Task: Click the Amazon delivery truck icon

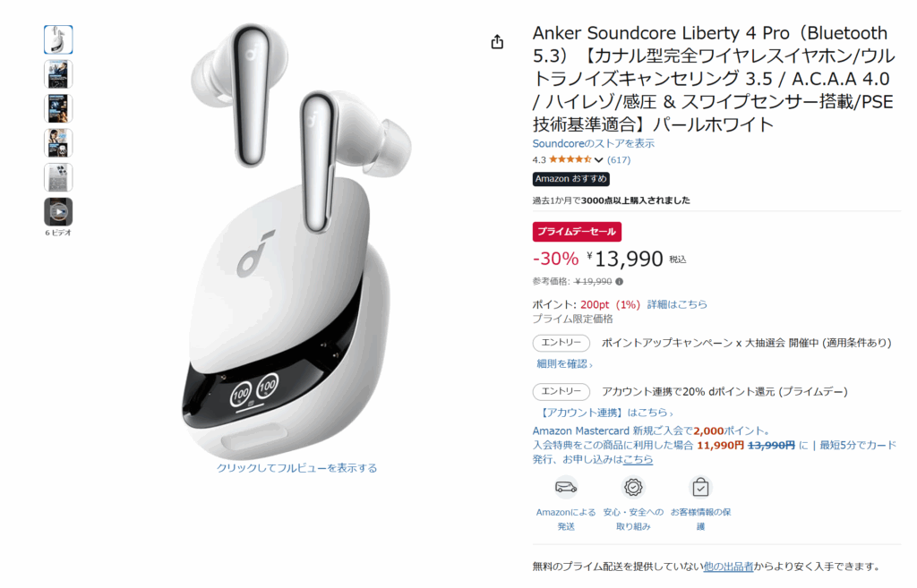Action: 566,487
